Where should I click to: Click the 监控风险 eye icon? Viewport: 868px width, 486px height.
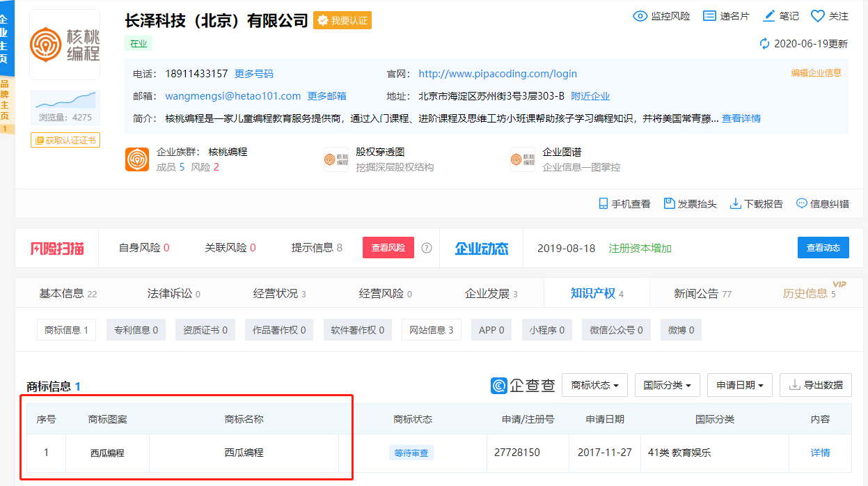coord(640,15)
